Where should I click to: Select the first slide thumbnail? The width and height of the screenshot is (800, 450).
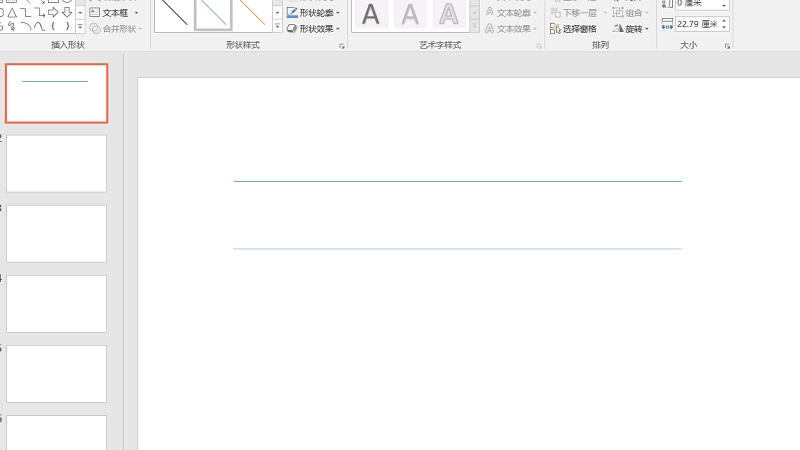click(x=56, y=93)
